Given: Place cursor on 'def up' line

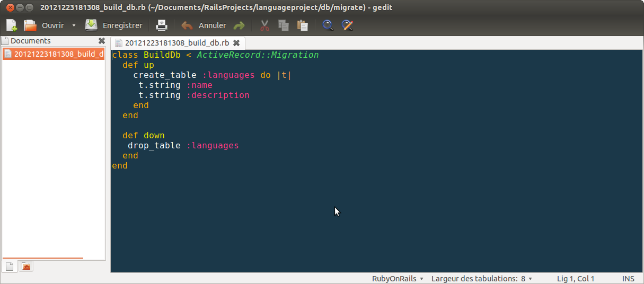Looking at the screenshot, I should (x=138, y=65).
